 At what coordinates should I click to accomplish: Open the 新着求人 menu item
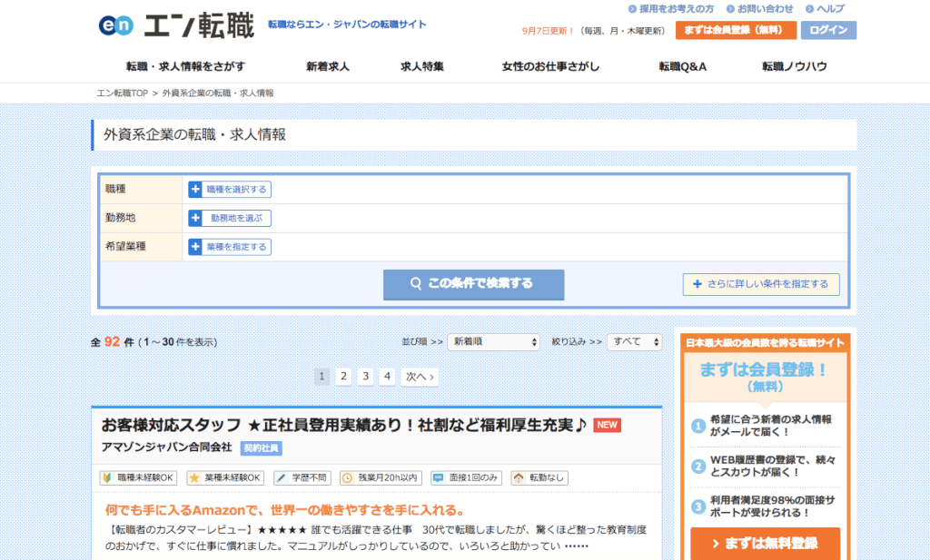tap(327, 66)
